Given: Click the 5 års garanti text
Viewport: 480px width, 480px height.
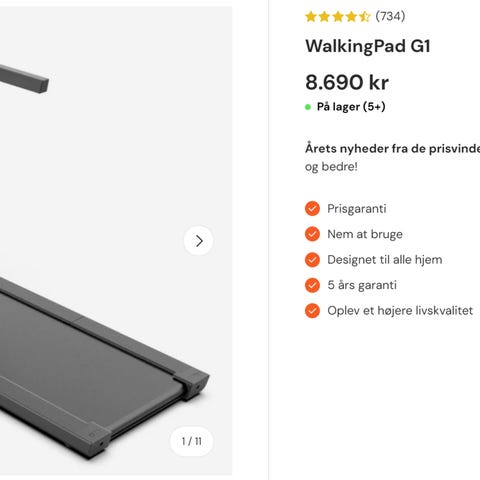Looking at the screenshot, I should click(362, 285).
